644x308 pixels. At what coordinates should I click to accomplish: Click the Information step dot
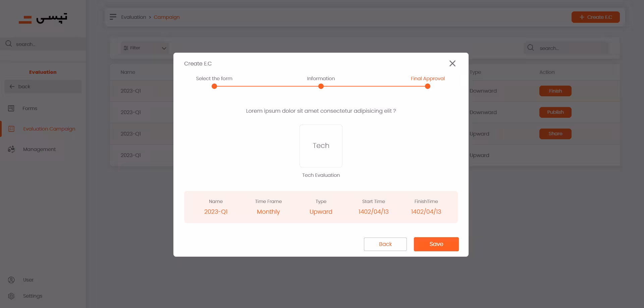pyautogui.click(x=321, y=86)
